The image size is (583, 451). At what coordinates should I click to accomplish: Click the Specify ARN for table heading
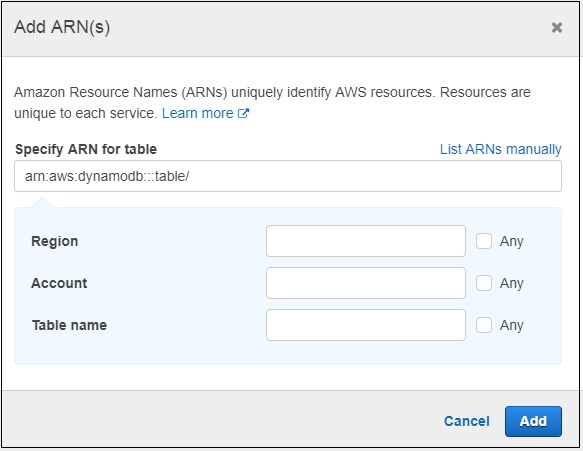coord(86,149)
